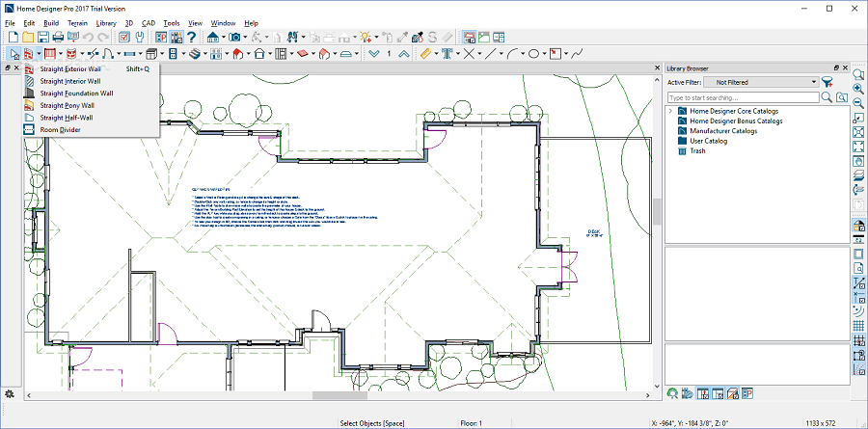This screenshot has height=429, width=868.
Task: Select the pan hand tool icon
Action: click(x=858, y=161)
